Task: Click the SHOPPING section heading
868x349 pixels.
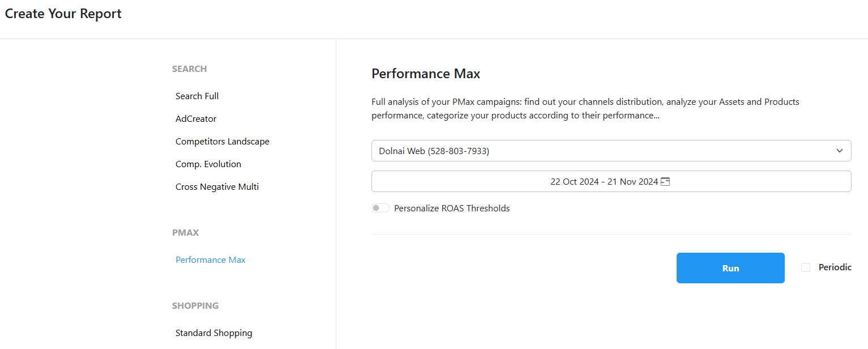Action: (195, 306)
